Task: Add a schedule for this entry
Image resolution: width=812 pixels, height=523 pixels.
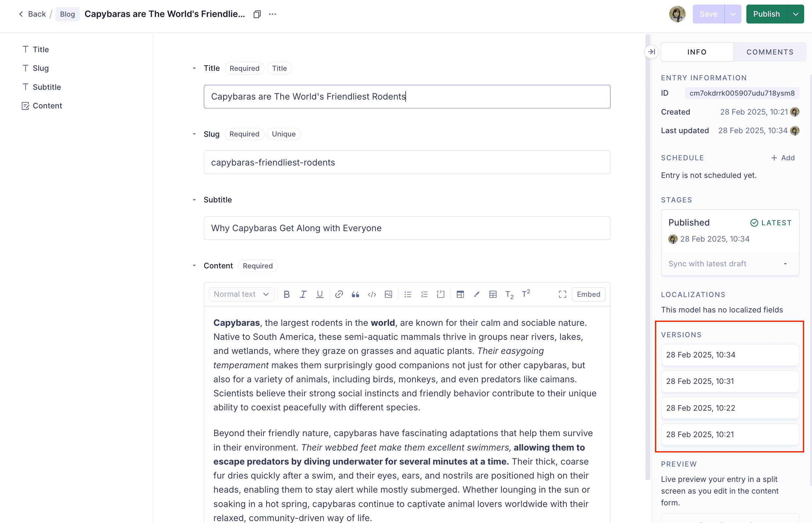Action: point(783,158)
